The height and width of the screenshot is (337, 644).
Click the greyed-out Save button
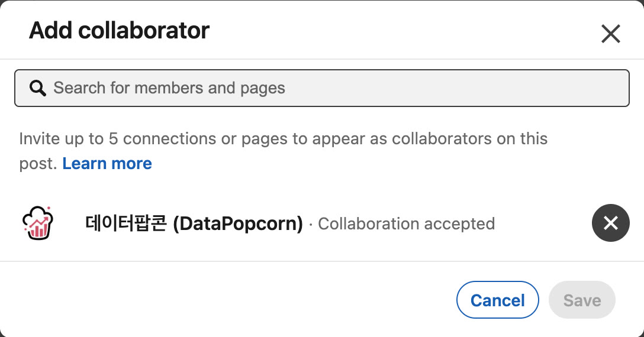(x=582, y=300)
